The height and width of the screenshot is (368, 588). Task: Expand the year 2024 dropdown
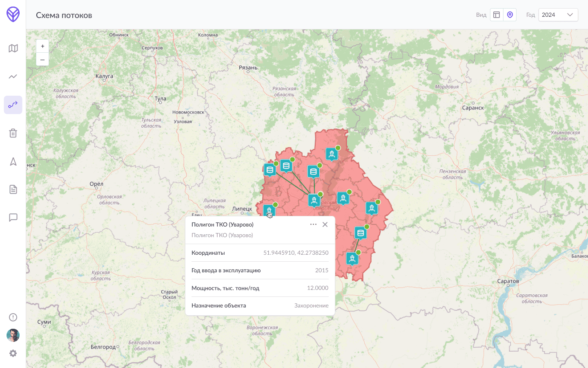click(x=558, y=15)
